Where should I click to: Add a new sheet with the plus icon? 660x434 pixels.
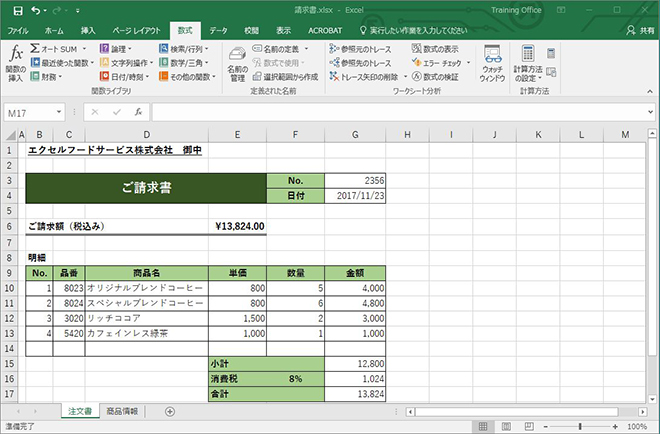pyautogui.click(x=170, y=411)
